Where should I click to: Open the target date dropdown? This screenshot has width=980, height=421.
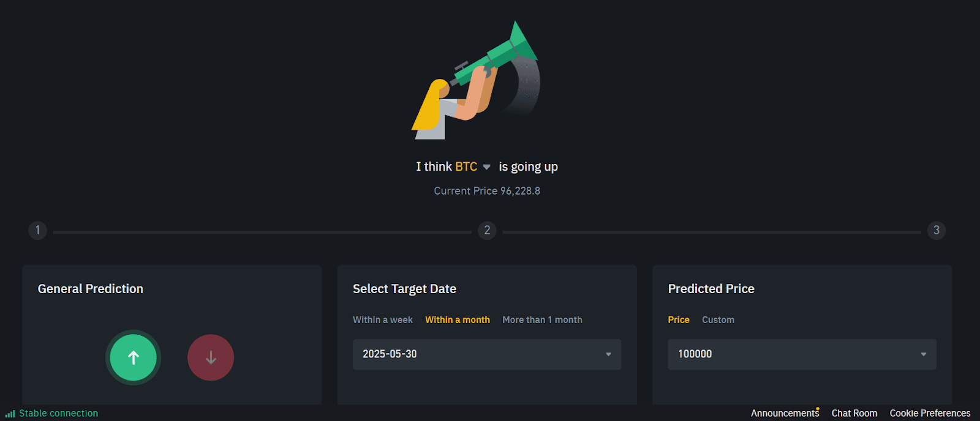click(x=608, y=354)
